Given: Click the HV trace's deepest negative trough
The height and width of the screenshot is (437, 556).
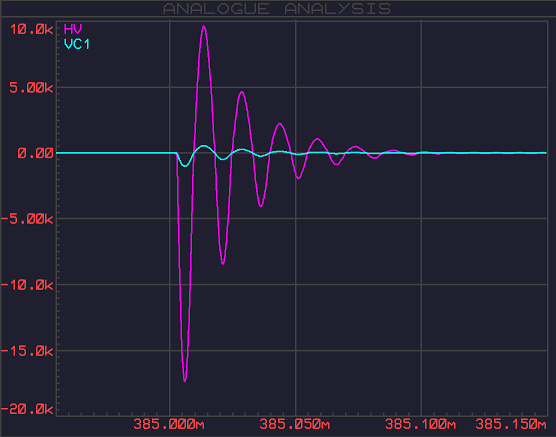Looking at the screenshot, I should pos(185,381).
